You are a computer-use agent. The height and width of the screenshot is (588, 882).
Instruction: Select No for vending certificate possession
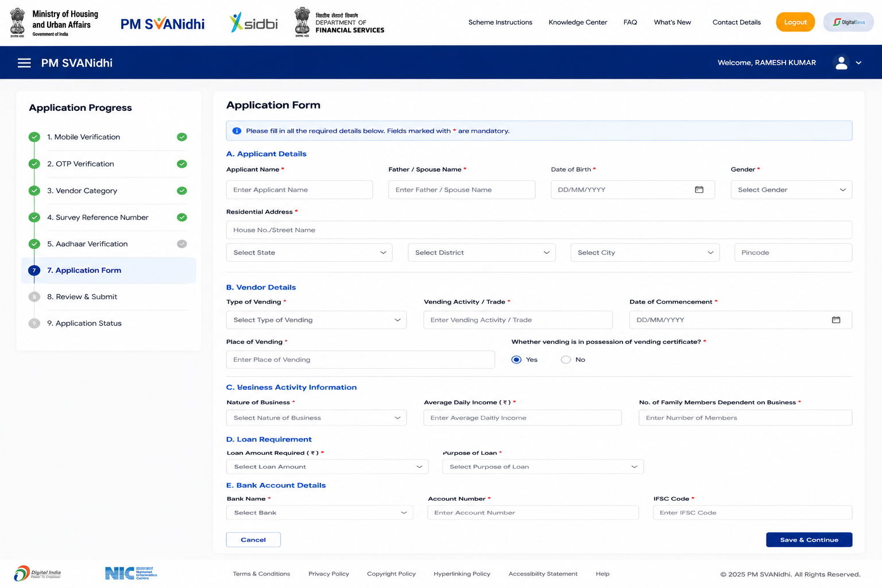(566, 359)
